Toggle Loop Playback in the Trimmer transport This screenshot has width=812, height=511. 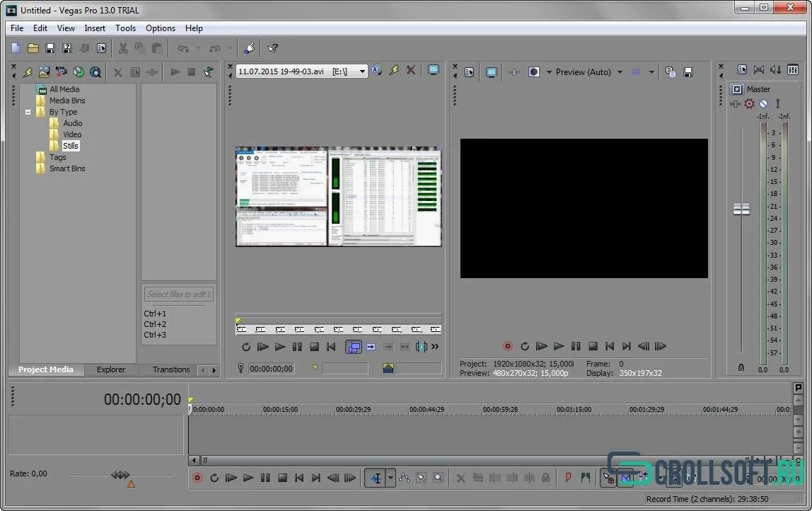point(246,347)
